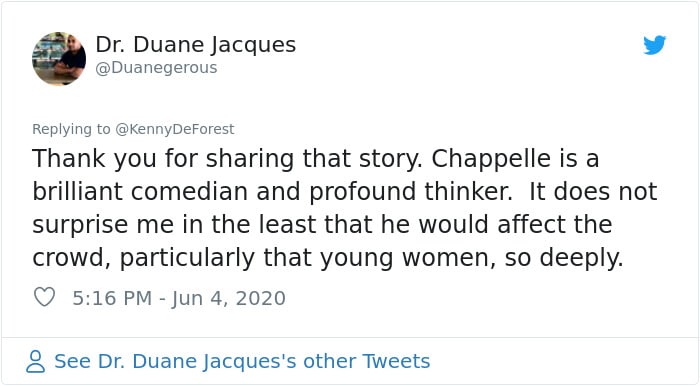Click the date Jun 4, 2020
Screen dimensions: 700x386
tap(229, 299)
